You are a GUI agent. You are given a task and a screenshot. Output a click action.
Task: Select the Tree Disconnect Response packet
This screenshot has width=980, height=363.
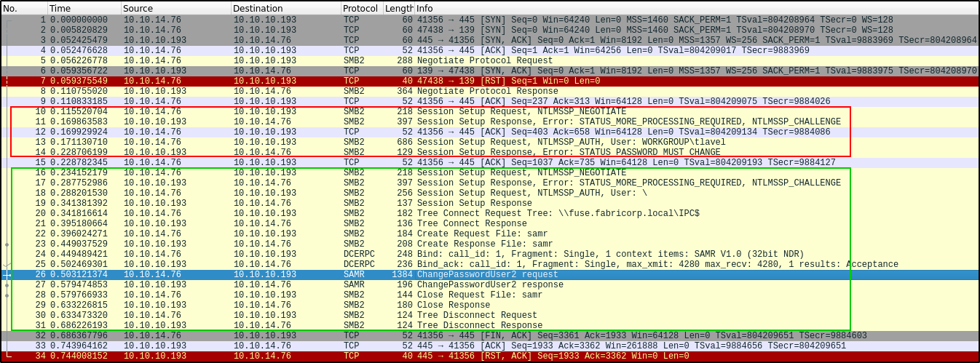pos(479,325)
